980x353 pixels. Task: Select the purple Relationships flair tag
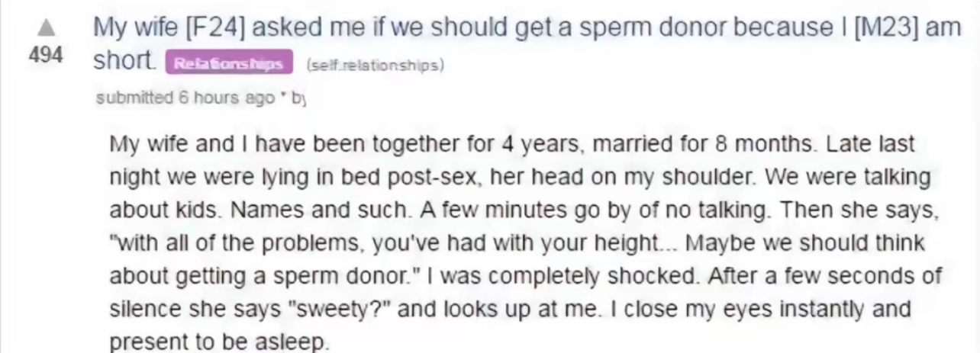coord(228,65)
